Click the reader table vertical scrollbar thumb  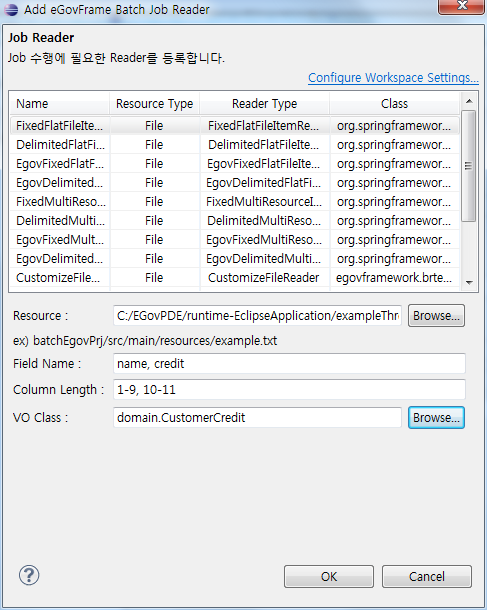[469, 166]
